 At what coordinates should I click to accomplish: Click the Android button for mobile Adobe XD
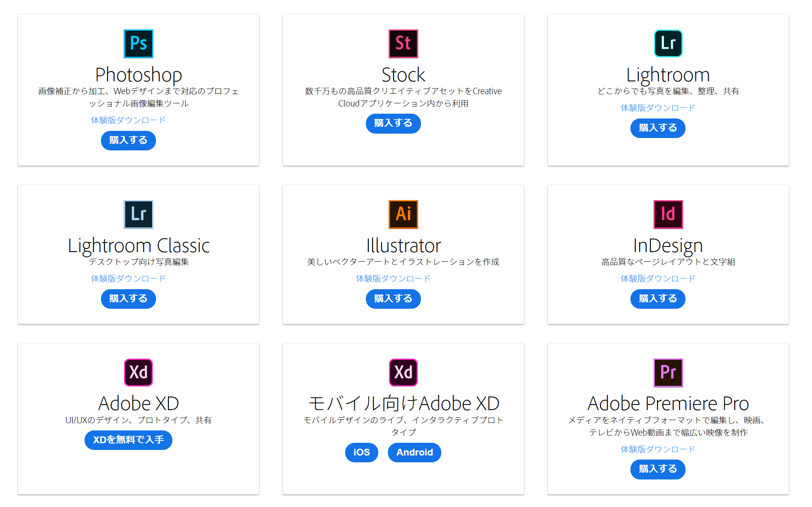[x=415, y=452]
